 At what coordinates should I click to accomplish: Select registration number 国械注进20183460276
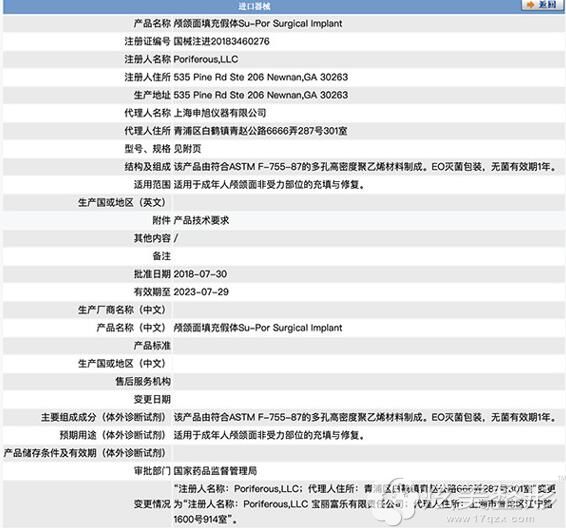click(x=221, y=42)
